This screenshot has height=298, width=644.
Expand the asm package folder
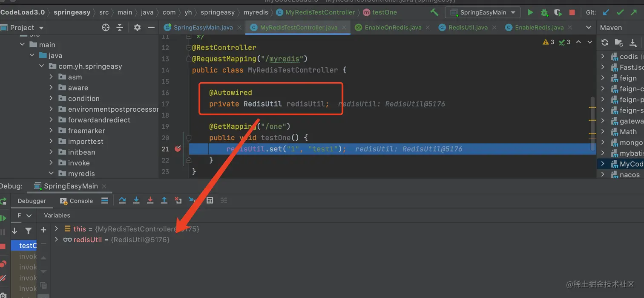(x=51, y=77)
